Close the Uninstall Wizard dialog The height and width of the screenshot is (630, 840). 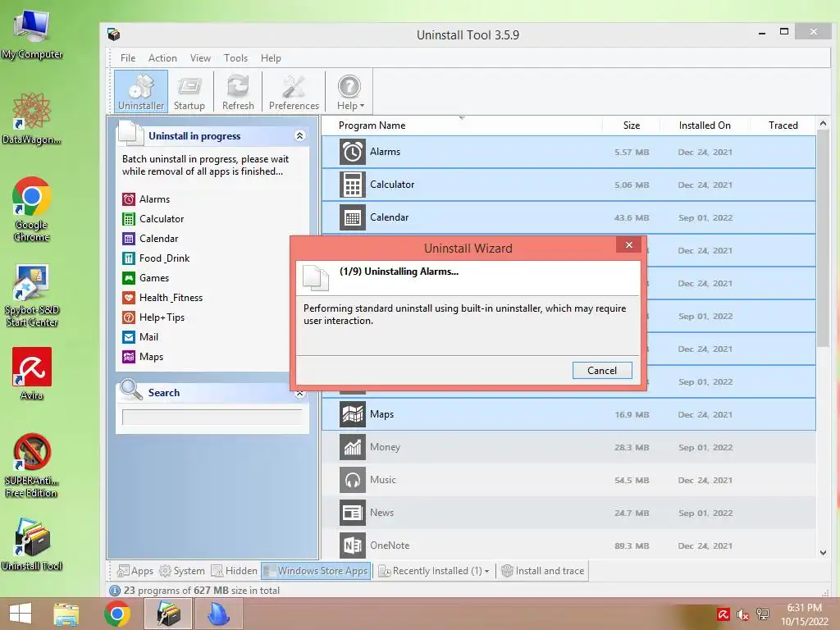(x=629, y=244)
